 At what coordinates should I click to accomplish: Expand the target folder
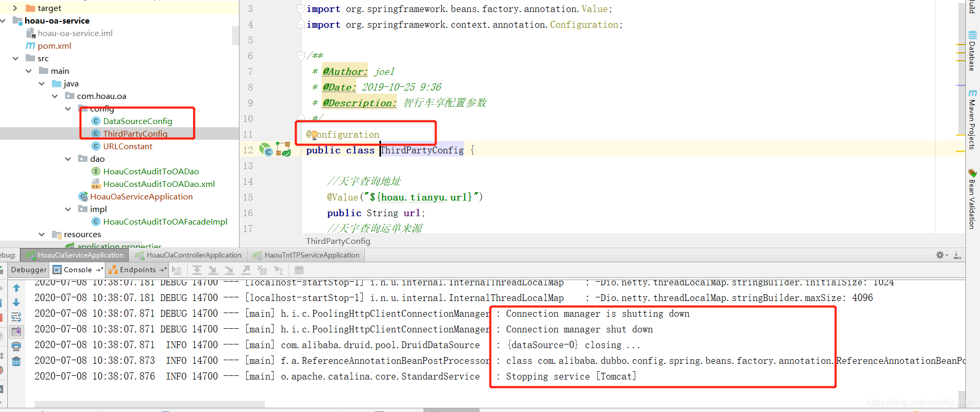(x=15, y=8)
